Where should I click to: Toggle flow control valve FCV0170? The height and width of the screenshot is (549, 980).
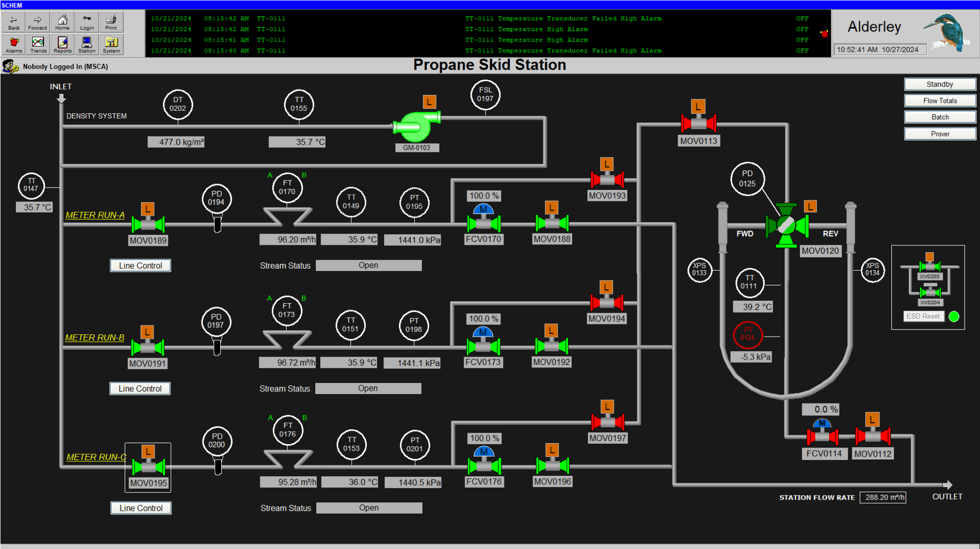click(484, 224)
